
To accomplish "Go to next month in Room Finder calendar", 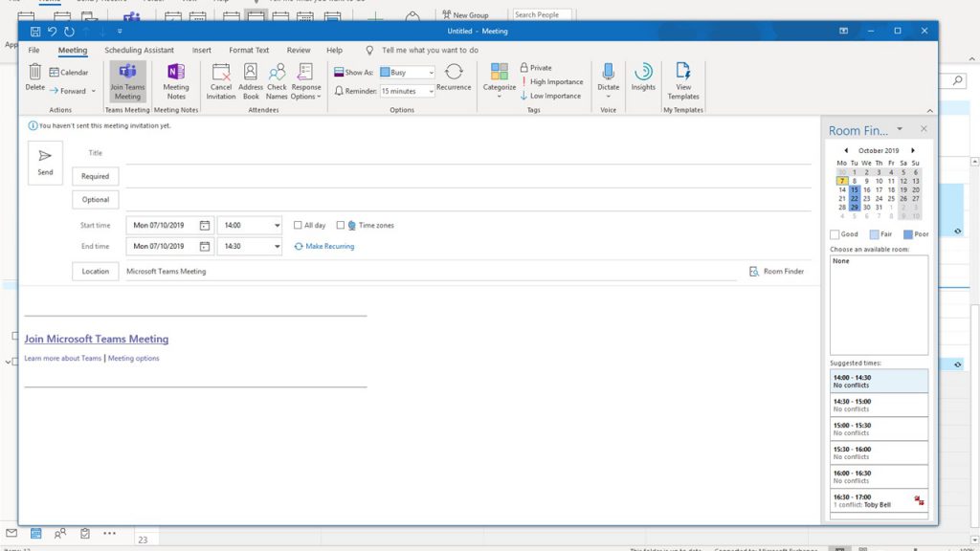I will coord(913,150).
